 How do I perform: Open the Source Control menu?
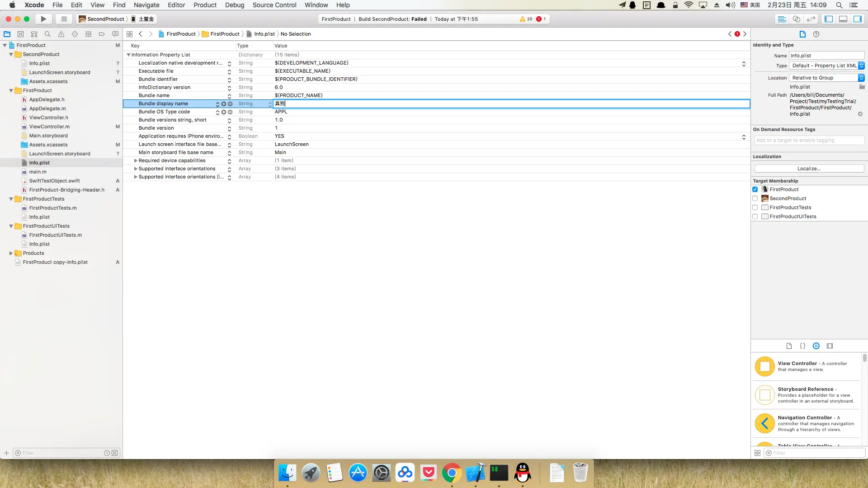coord(274,5)
